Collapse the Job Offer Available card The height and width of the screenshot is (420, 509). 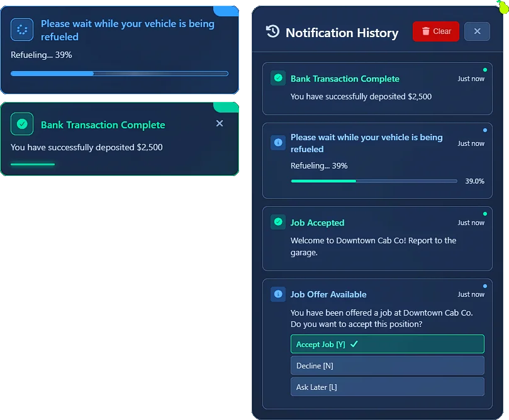[x=378, y=294]
